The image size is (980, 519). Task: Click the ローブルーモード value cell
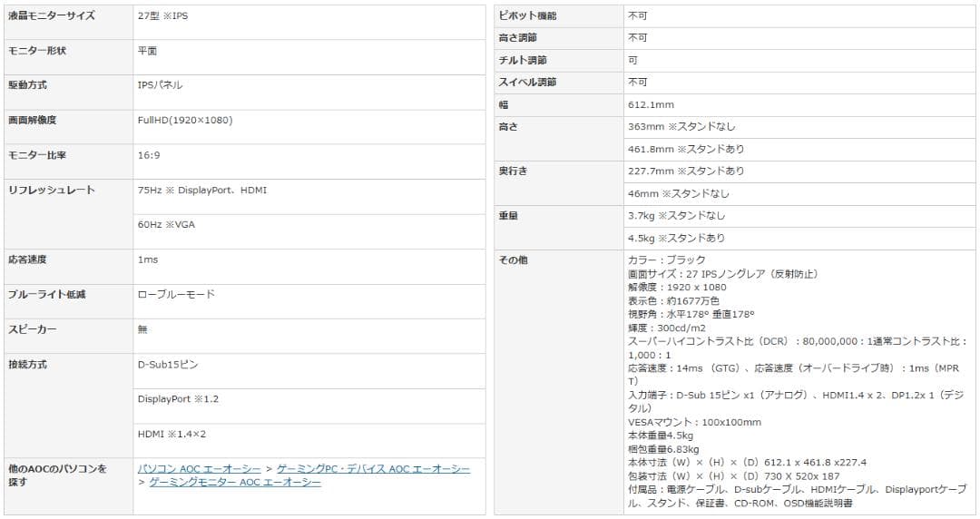[176, 295]
